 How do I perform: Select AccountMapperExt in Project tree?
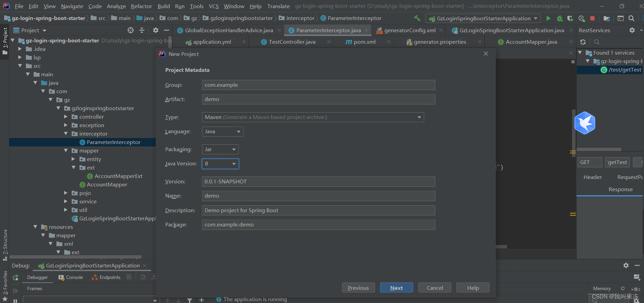[x=118, y=176]
